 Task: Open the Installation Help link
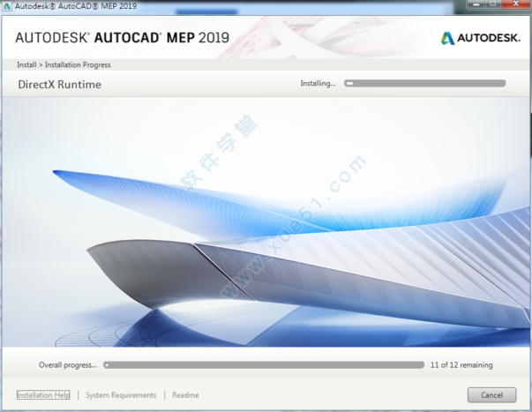coord(43,395)
